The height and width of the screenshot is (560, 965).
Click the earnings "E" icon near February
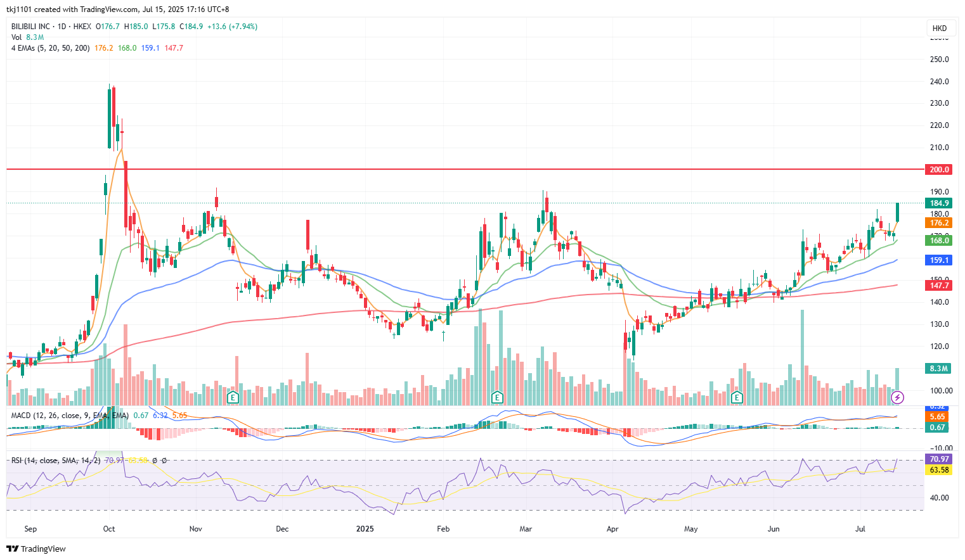[x=497, y=397]
